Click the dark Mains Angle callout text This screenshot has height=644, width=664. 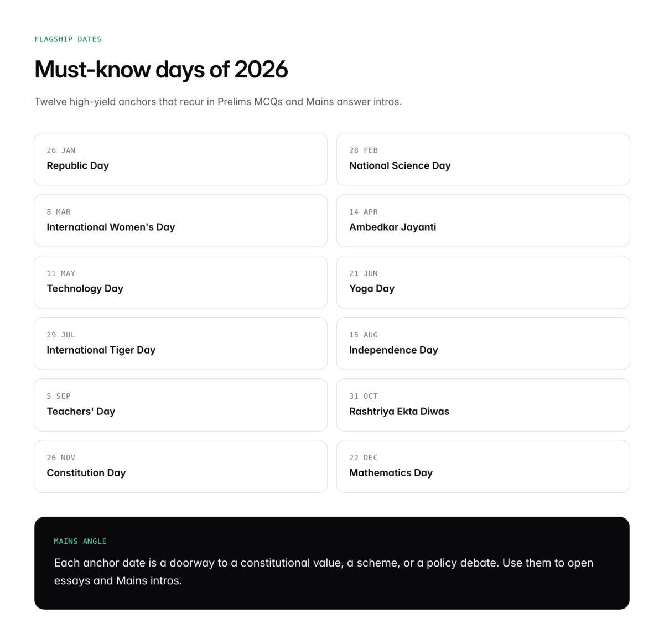tap(324, 572)
